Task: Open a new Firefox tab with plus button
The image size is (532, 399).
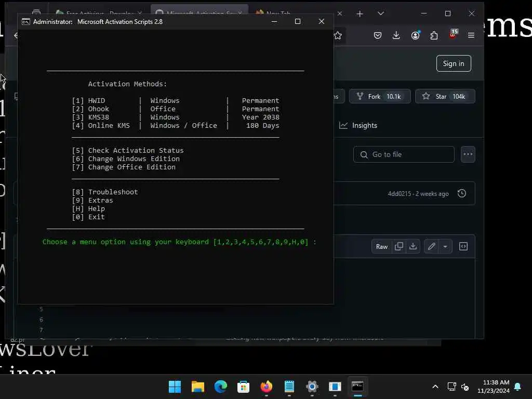Action: click(360, 14)
